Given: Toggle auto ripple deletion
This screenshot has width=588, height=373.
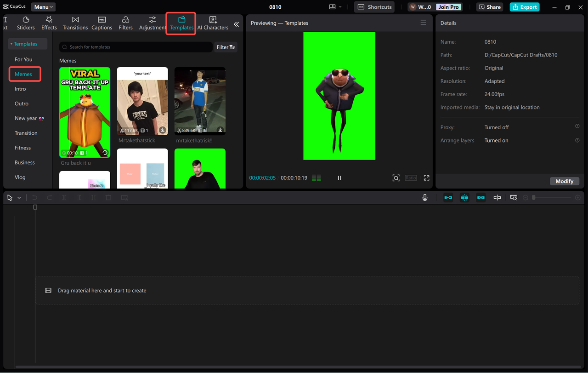Looking at the screenshot, I should click(x=448, y=197).
